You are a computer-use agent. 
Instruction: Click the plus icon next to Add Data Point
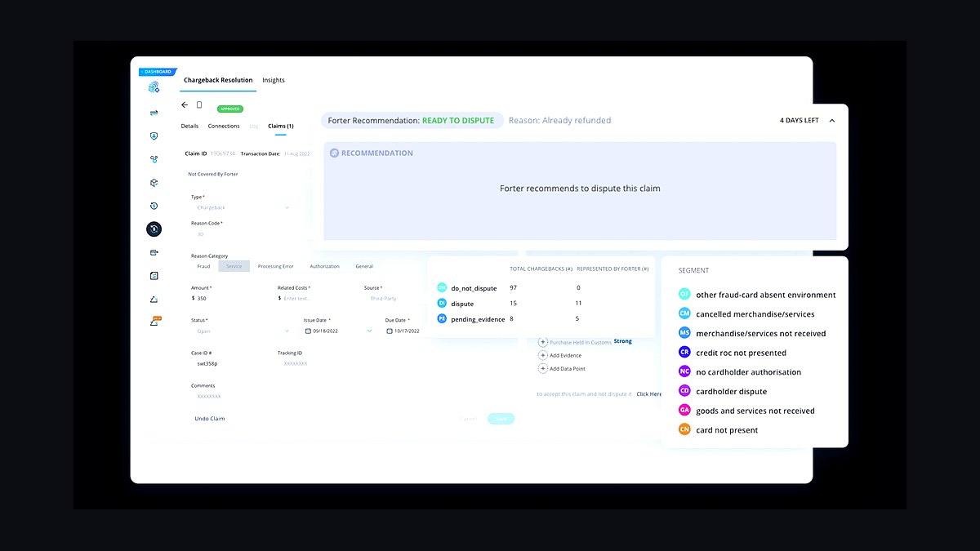click(543, 369)
